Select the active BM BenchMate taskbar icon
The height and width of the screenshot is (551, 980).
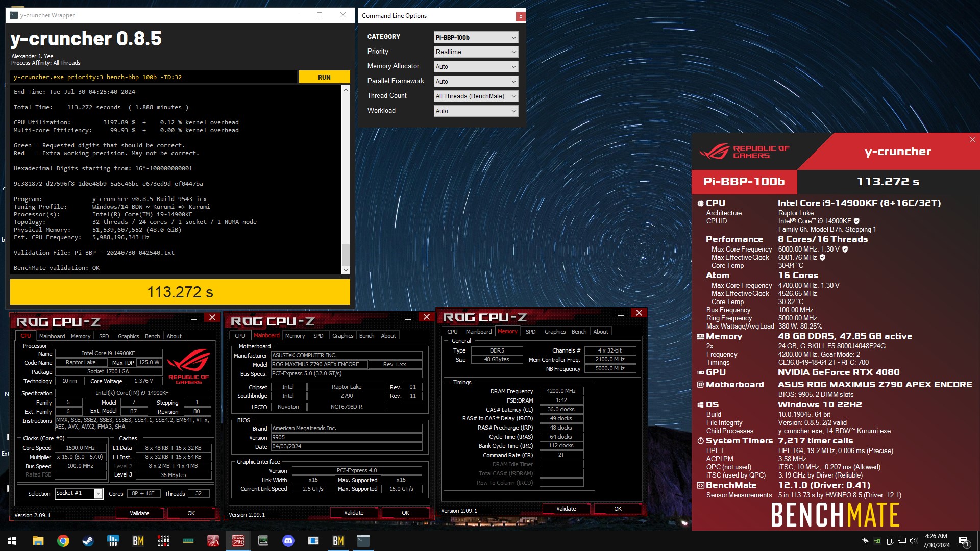(x=338, y=541)
